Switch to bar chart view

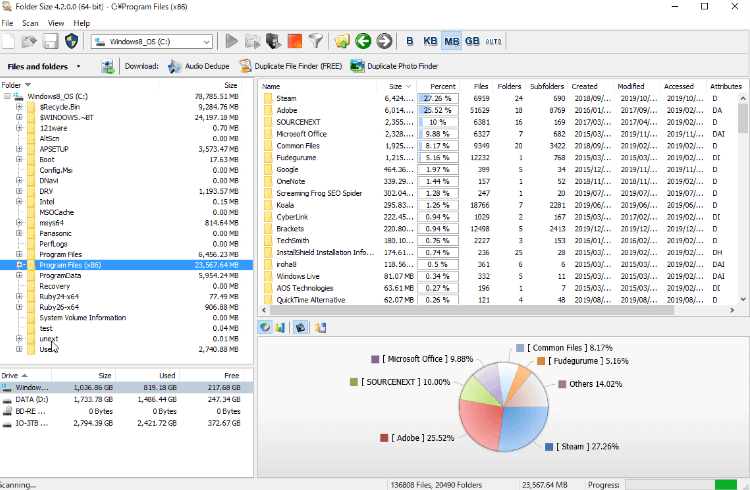pos(281,327)
